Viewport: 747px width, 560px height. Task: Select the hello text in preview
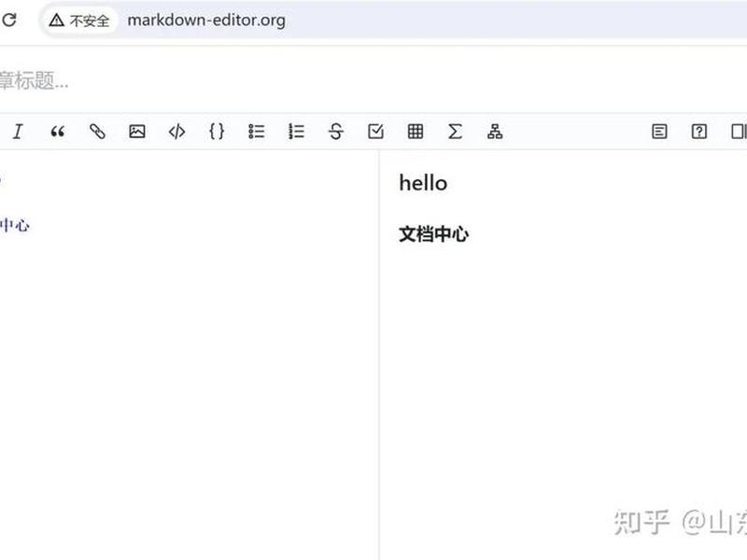coord(423,183)
